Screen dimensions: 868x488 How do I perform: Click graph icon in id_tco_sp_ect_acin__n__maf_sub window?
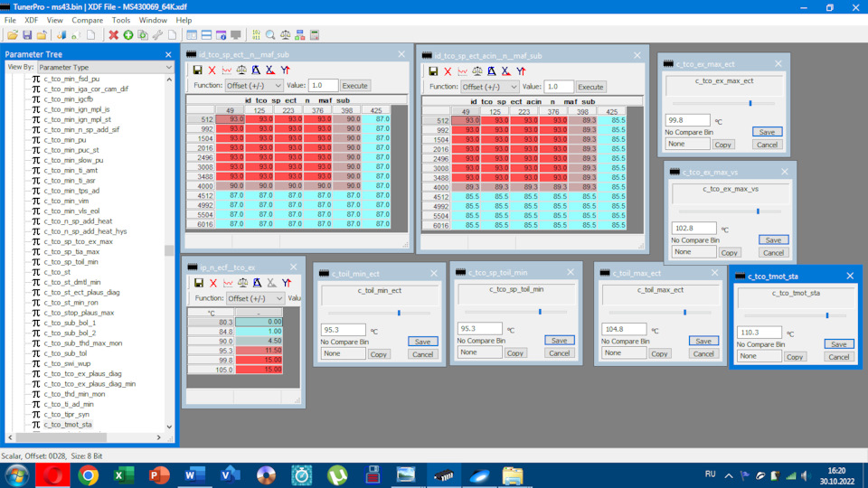pyautogui.click(x=463, y=71)
